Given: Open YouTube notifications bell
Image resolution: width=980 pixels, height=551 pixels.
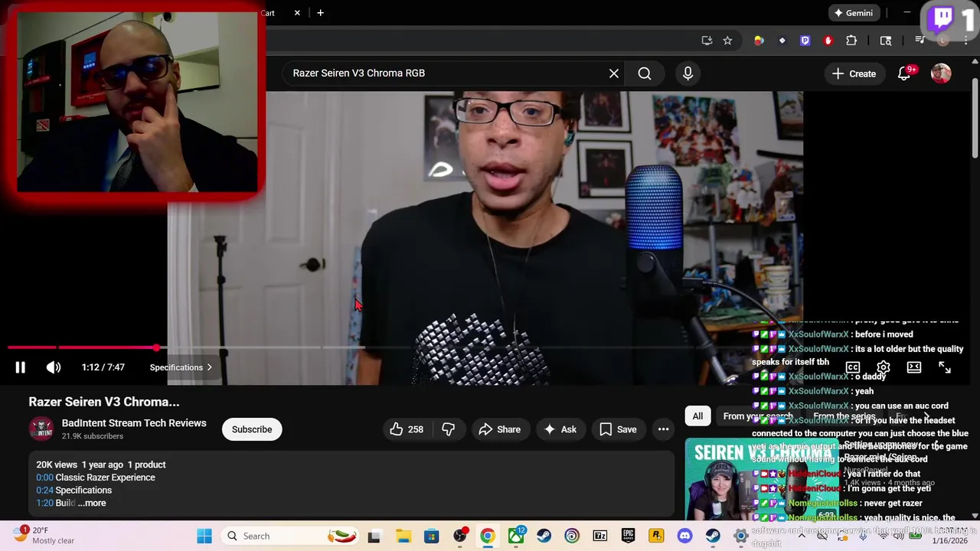Looking at the screenshot, I should (x=904, y=73).
